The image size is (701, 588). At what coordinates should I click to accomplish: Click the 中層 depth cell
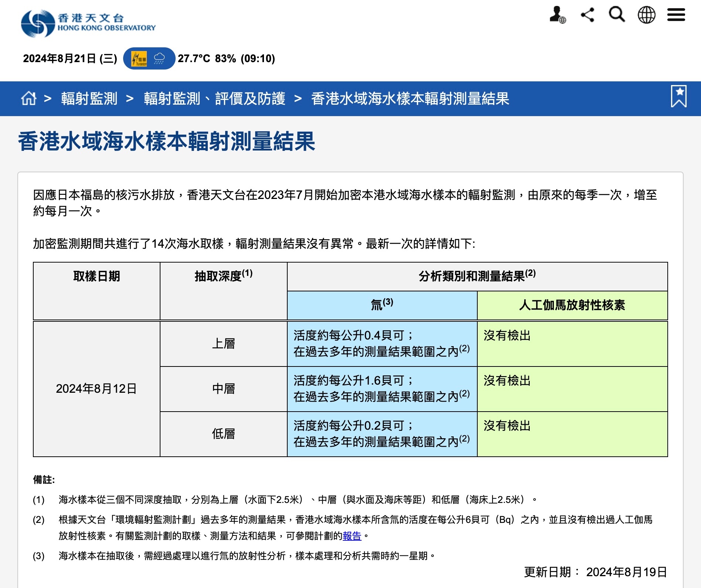coord(224,389)
